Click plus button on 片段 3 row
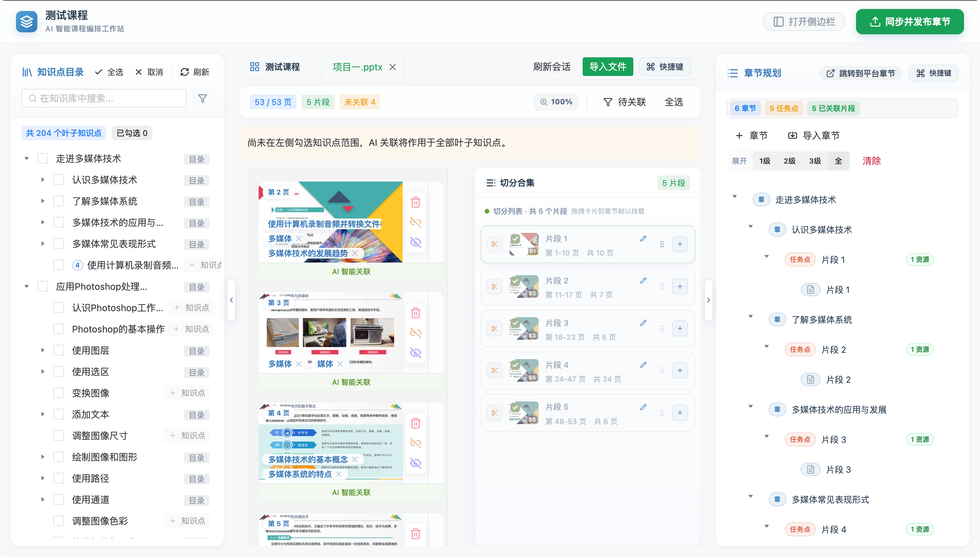The image size is (980, 557). 680,328
